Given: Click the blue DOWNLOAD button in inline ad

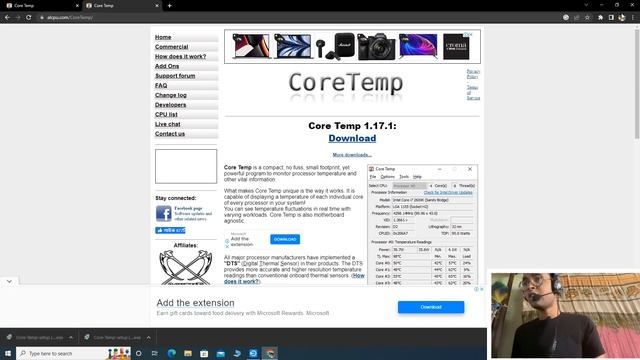Looking at the screenshot, I should (x=285, y=239).
